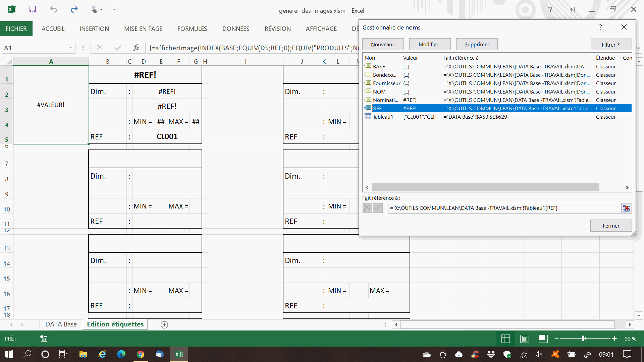The image size is (644, 362).
Task: Switch to the DATA Base sheet tab
Action: [61, 324]
